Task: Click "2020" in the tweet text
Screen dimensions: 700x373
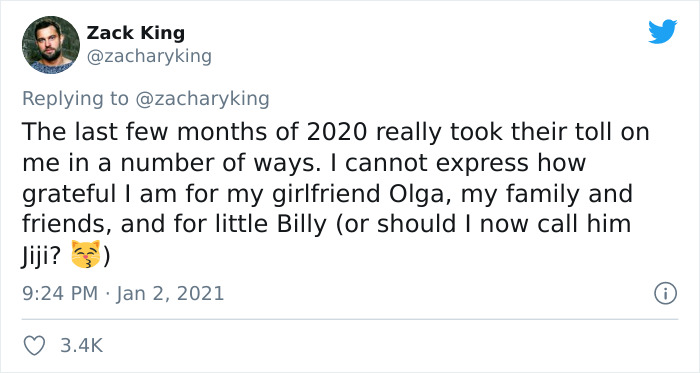Action: click(336, 132)
